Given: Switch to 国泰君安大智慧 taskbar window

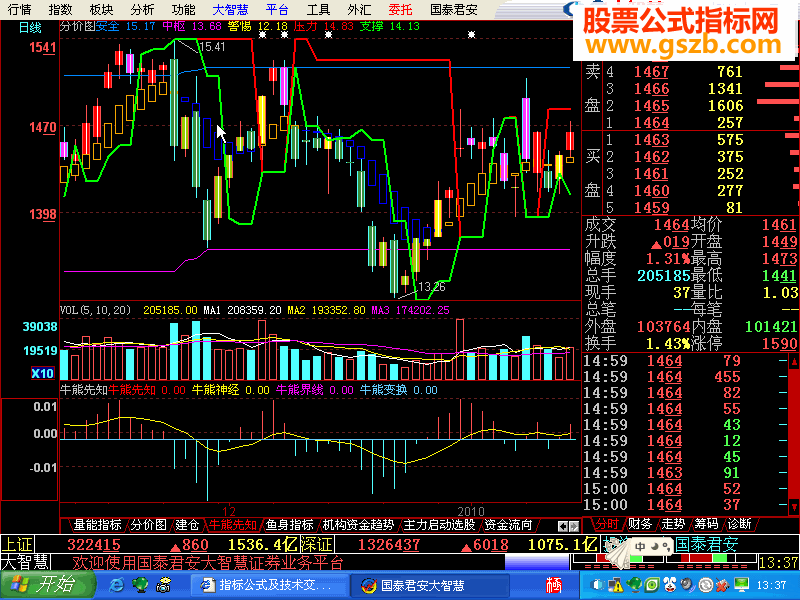Looking at the screenshot, I should pos(430,585).
